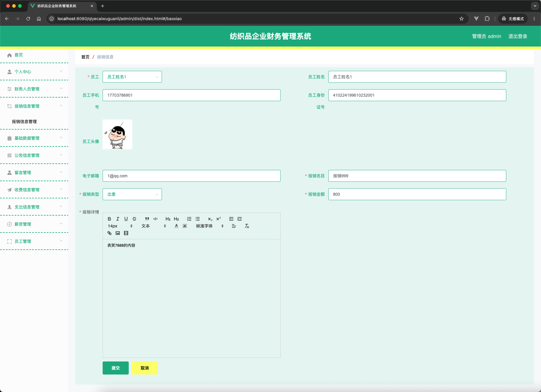Increase indent in editor

click(x=240, y=219)
